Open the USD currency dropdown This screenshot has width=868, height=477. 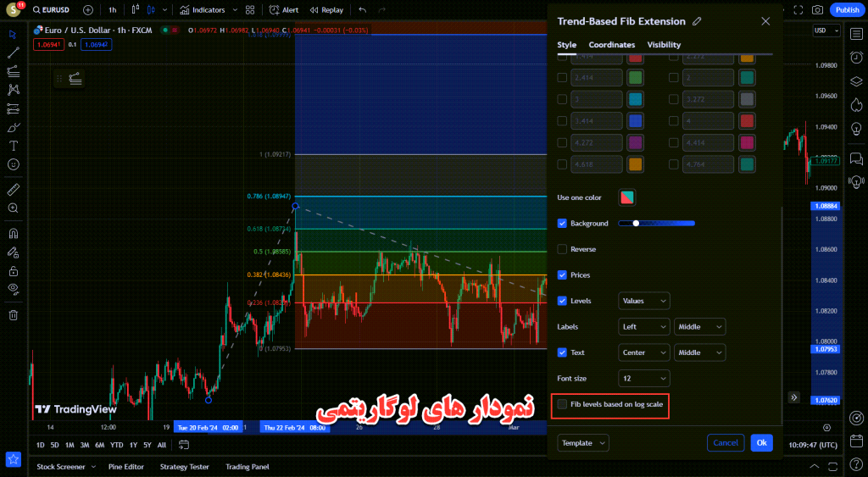pyautogui.click(x=826, y=31)
